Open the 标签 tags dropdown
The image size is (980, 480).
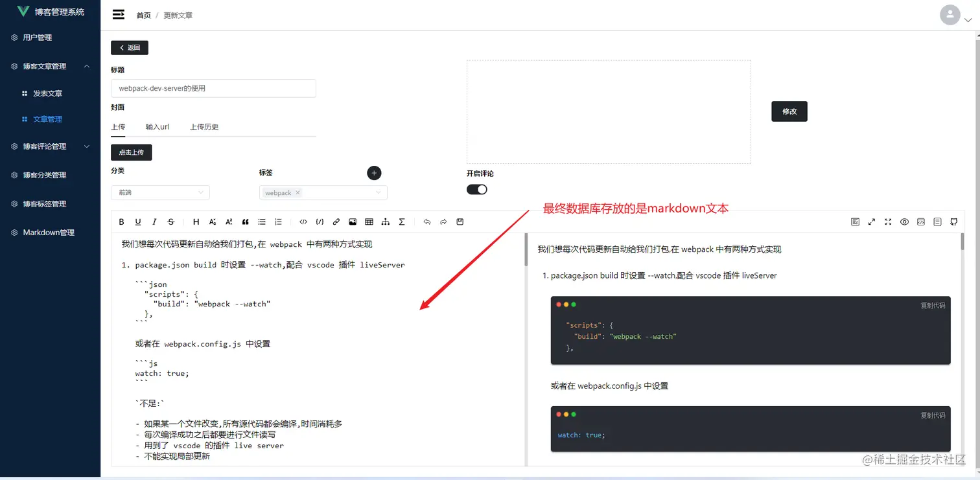tap(323, 192)
